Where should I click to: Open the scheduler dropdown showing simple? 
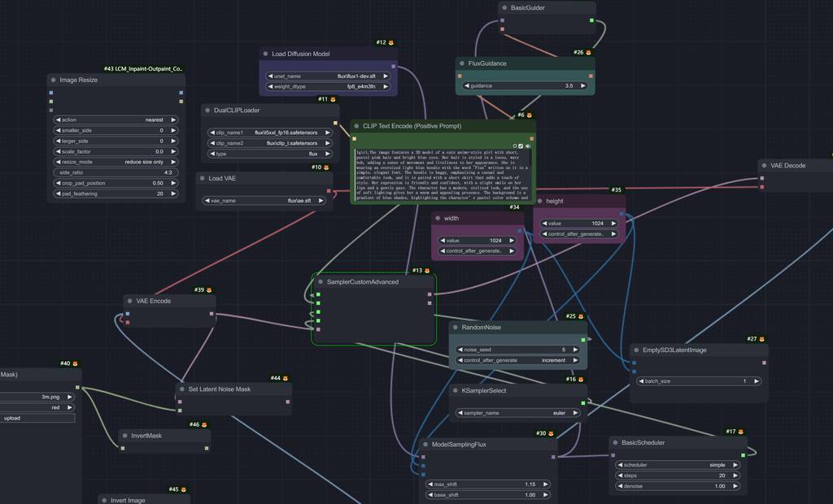pos(678,465)
